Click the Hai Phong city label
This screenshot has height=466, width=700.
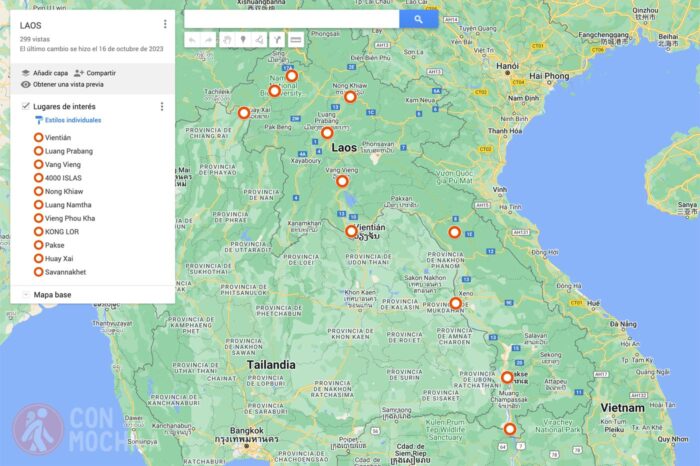pyautogui.click(x=549, y=76)
